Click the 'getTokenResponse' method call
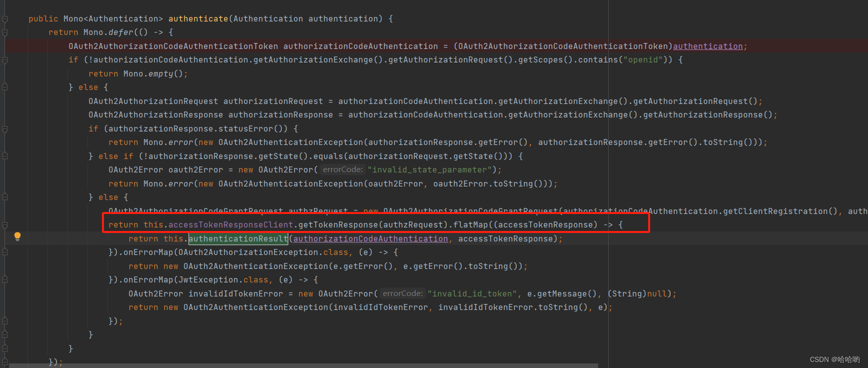This screenshot has height=368, width=868. click(338, 225)
